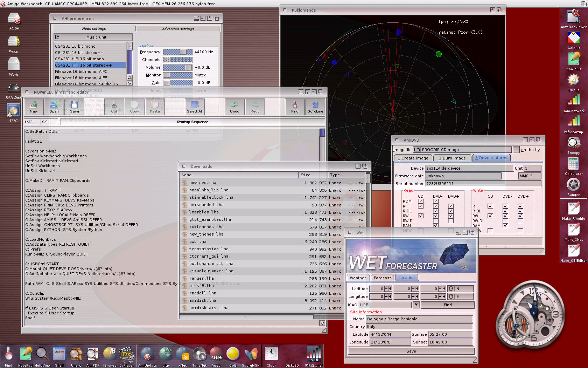Click the Select All toolbar icon

pyautogui.click(x=195, y=107)
